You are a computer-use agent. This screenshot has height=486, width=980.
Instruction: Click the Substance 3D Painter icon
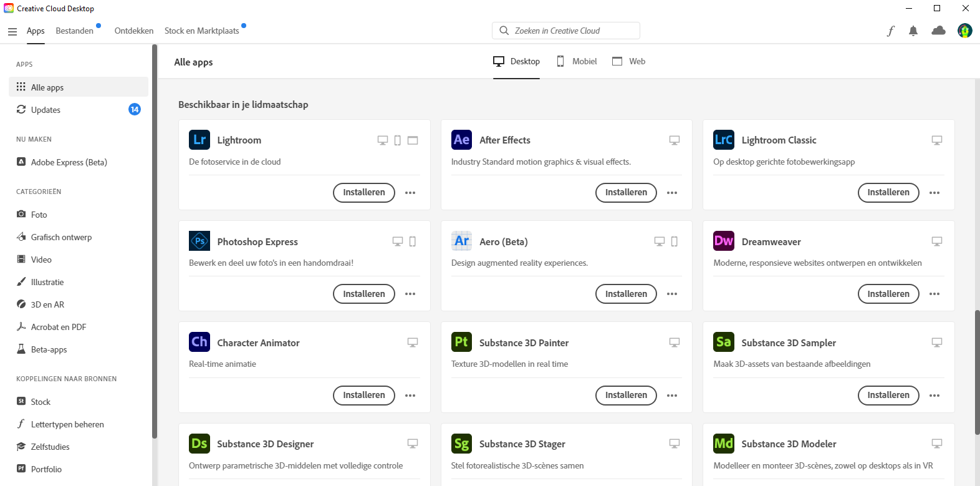pos(462,342)
